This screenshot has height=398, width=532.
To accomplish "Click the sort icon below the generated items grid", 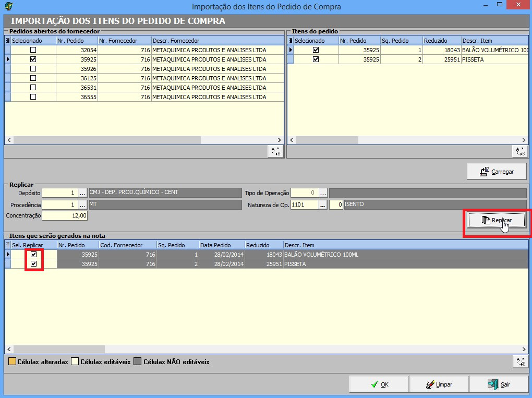I will coord(520,361).
